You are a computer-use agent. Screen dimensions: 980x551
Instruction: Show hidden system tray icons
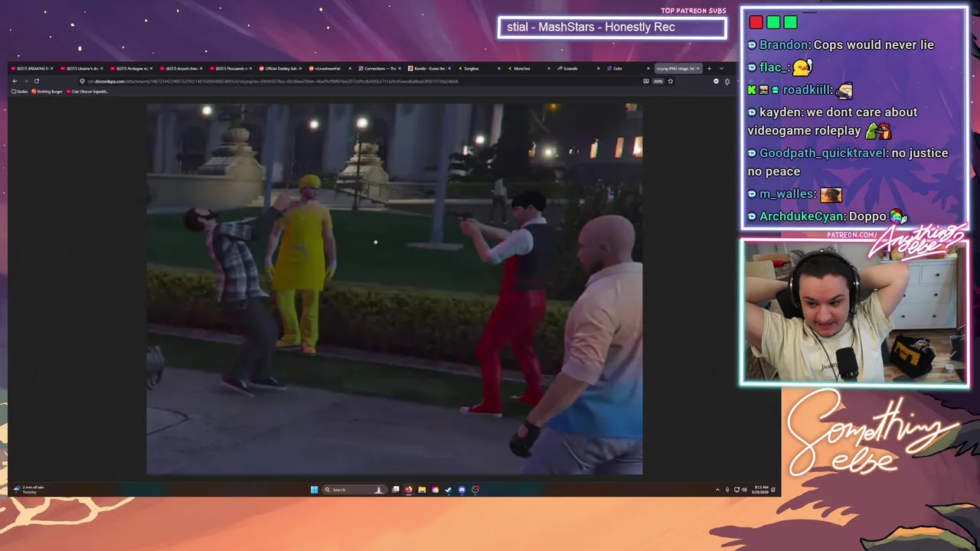717,490
